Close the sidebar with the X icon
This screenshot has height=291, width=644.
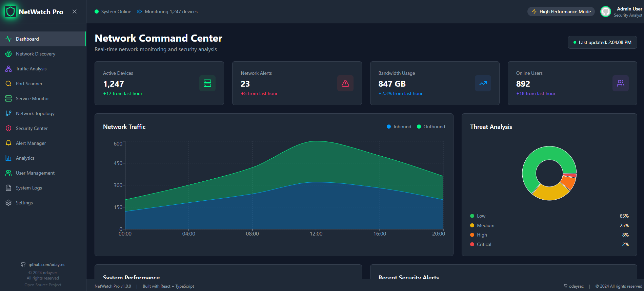point(75,12)
